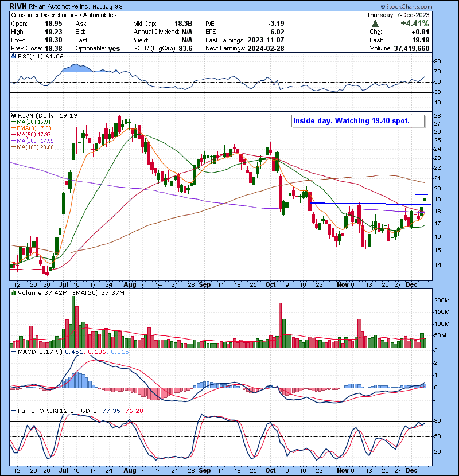Click the green up-triangle beside +4.41%

(x=375, y=24)
